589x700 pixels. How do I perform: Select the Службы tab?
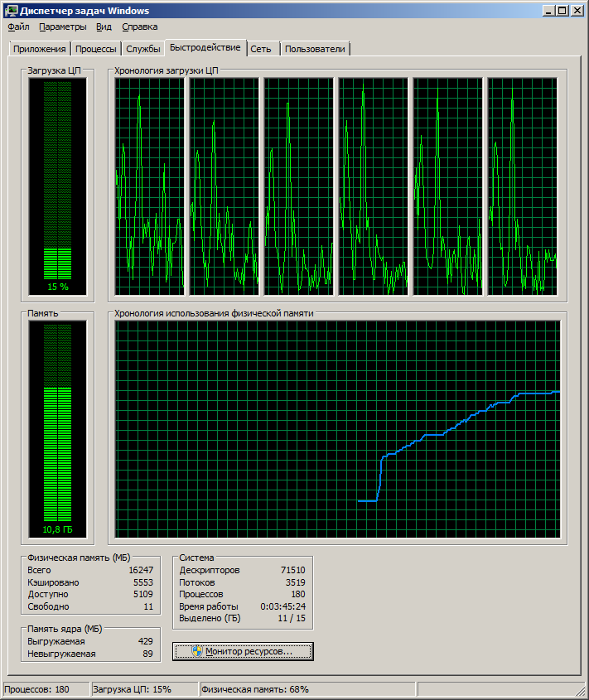(143, 49)
